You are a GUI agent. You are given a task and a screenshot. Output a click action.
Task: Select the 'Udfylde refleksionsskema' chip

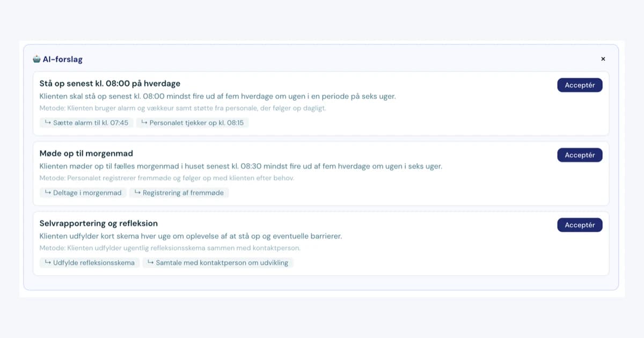[90, 263]
